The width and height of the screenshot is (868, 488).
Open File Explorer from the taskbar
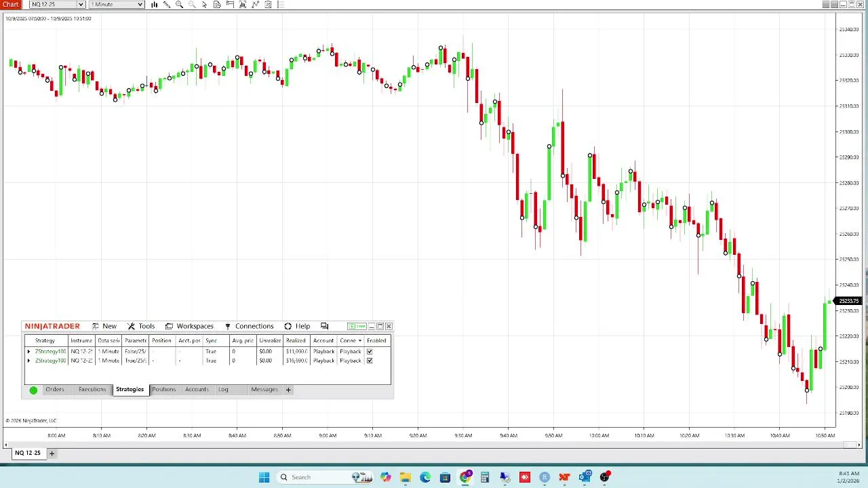point(405,477)
